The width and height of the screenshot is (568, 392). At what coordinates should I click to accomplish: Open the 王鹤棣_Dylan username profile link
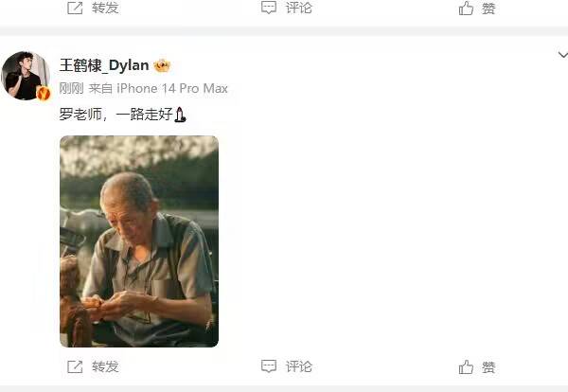click(x=104, y=65)
